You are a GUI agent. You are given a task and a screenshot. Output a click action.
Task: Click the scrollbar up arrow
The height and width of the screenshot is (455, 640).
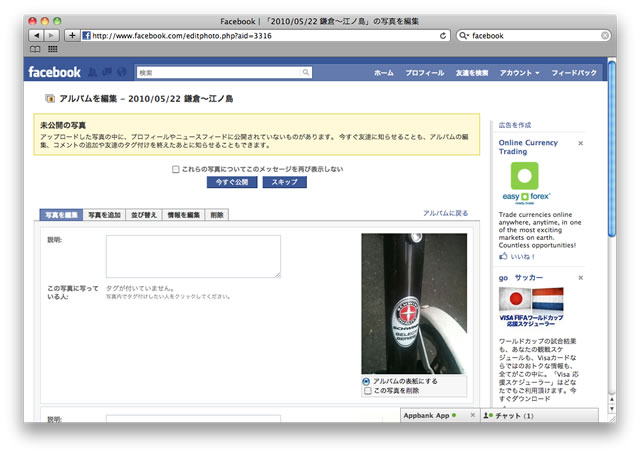pos(611,399)
